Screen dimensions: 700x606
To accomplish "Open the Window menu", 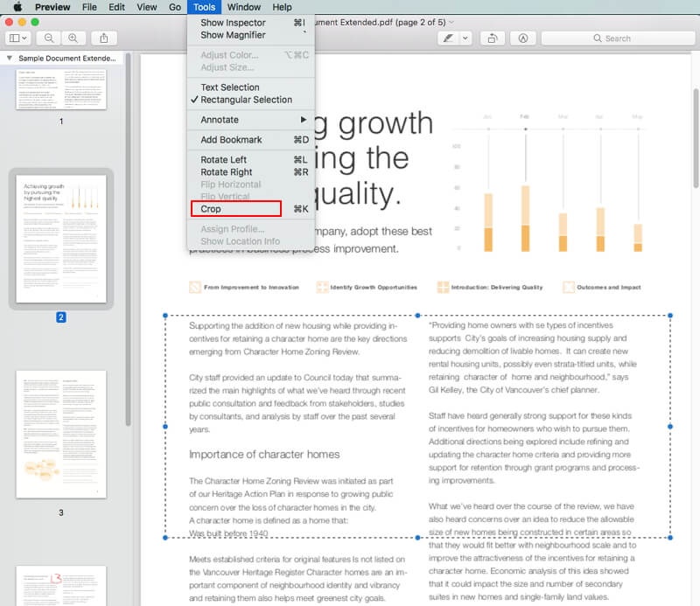I will pos(244,7).
